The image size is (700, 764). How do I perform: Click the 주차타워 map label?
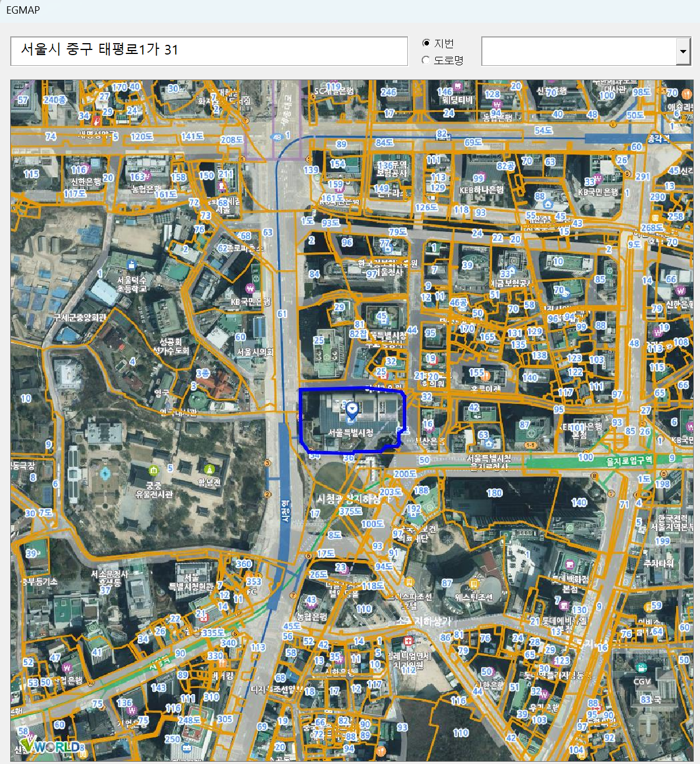pyautogui.click(x=659, y=563)
